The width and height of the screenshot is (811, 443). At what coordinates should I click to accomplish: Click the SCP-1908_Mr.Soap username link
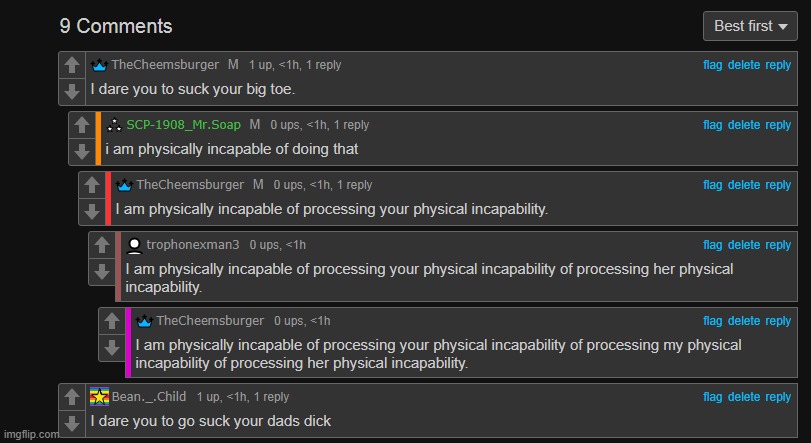(x=183, y=125)
